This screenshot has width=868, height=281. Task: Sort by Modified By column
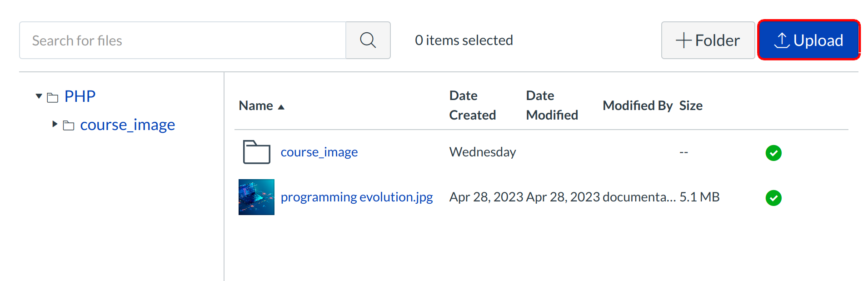[637, 105]
